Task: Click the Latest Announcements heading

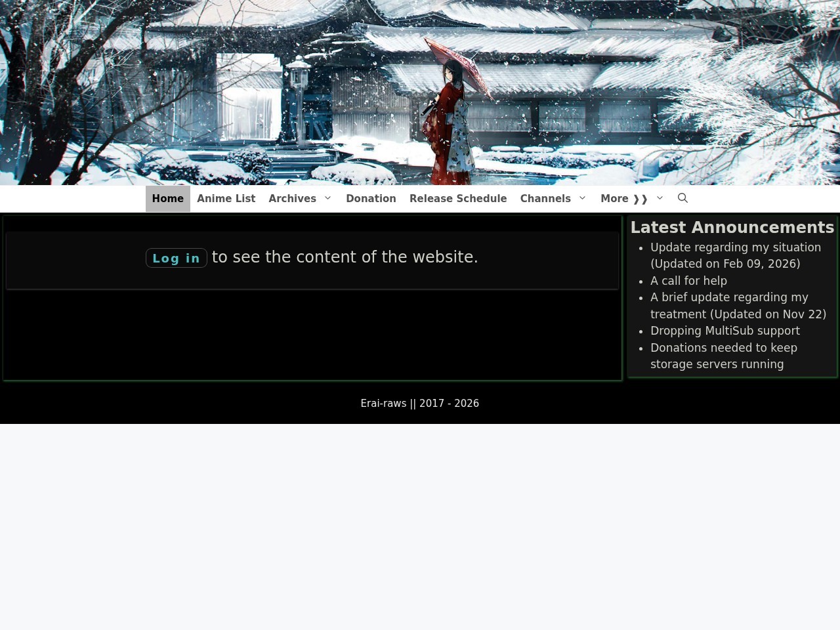Action: (x=732, y=228)
